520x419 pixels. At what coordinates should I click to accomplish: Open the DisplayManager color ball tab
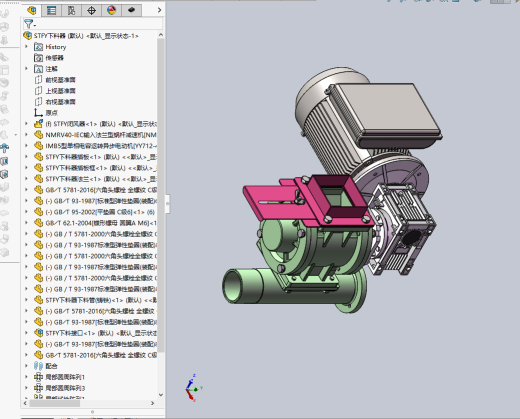111,10
